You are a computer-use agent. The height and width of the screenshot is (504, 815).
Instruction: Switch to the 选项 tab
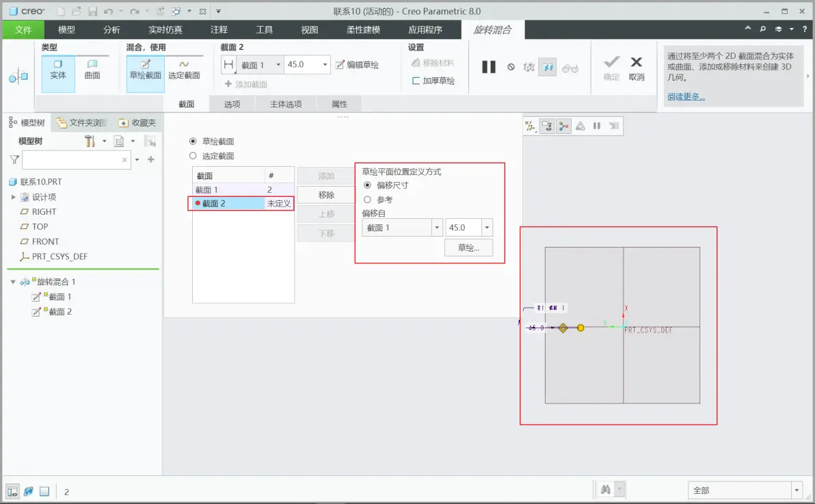point(232,104)
